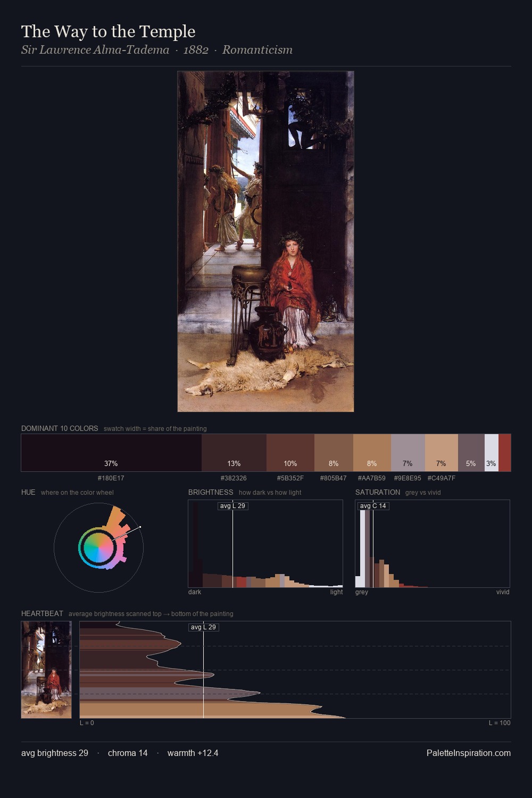Click the avg brightness 29 footer stat

[55, 753]
